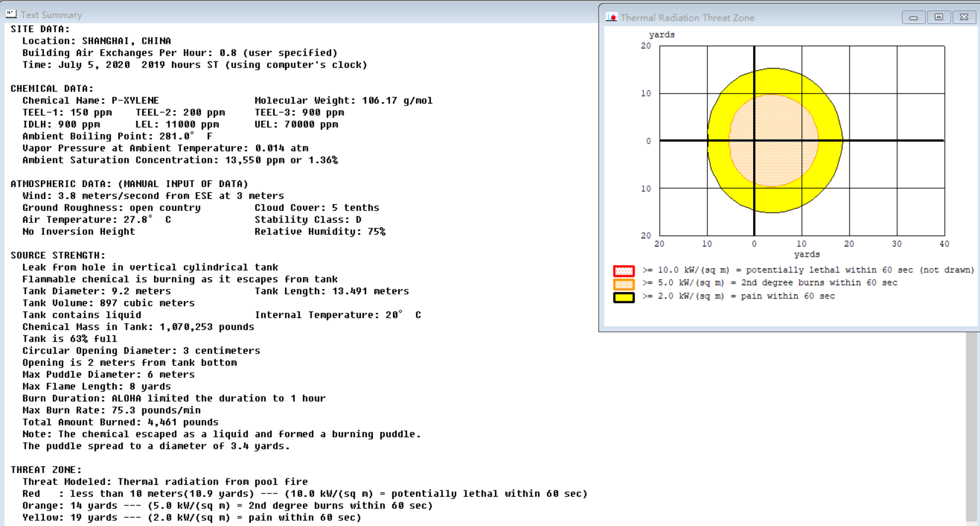980x526 pixels.
Task: Click 'Tank Diameter: 9.2 meters' text
Action: coord(96,291)
